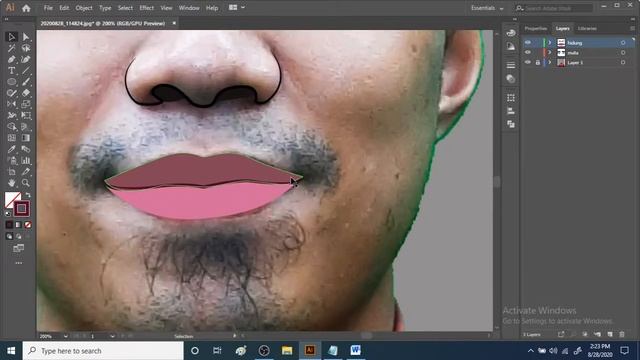This screenshot has width=640, height=360.
Task: Select the Width tool
Action: point(11,116)
